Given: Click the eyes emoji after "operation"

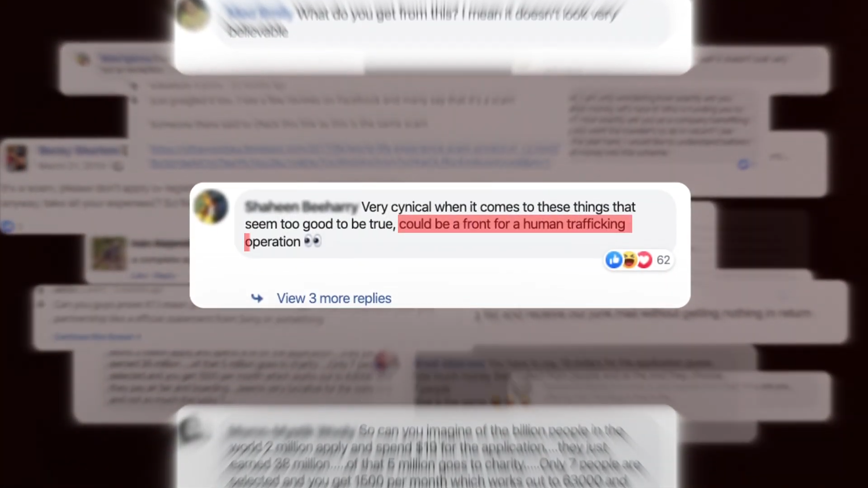Looking at the screenshot, I should click(312, 241).
